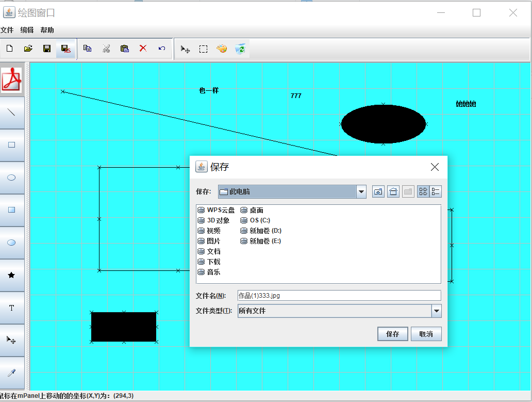Create a new blank drawing file

pos(9,49)
